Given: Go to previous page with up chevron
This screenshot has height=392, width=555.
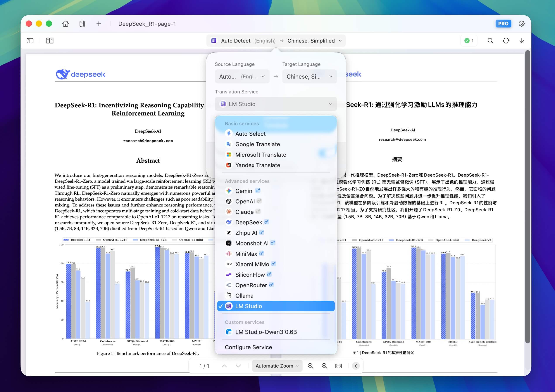Looking at the screenshot, I should click(224, 366).
